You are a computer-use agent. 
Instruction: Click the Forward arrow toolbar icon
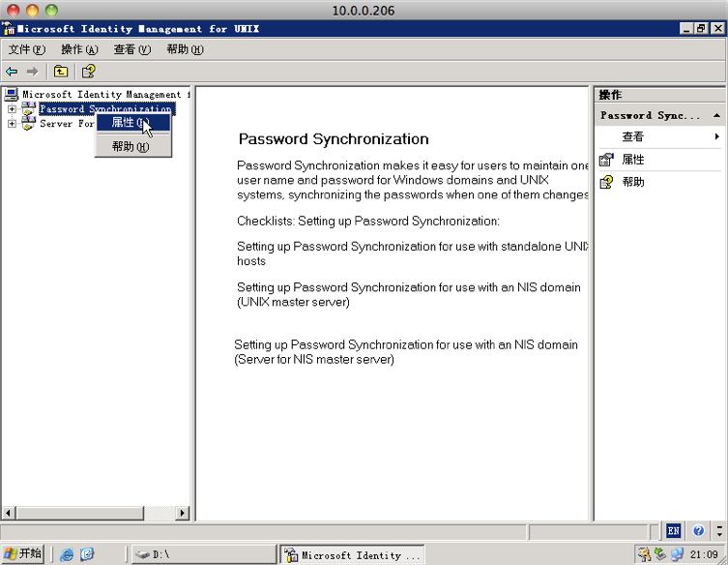coord(32,72)
